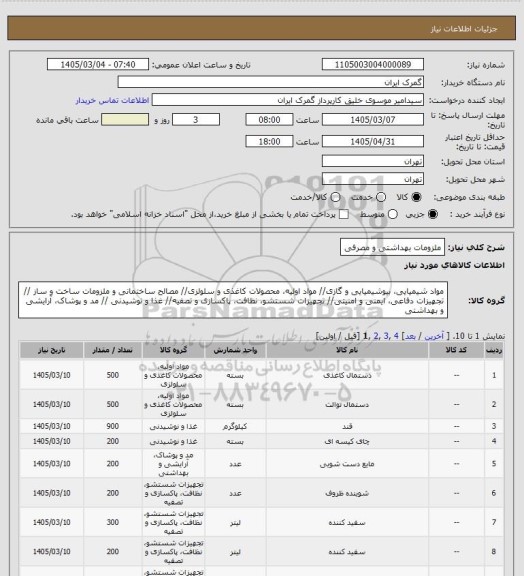Click the remaining days field showing 3

[x=196, y=120]
